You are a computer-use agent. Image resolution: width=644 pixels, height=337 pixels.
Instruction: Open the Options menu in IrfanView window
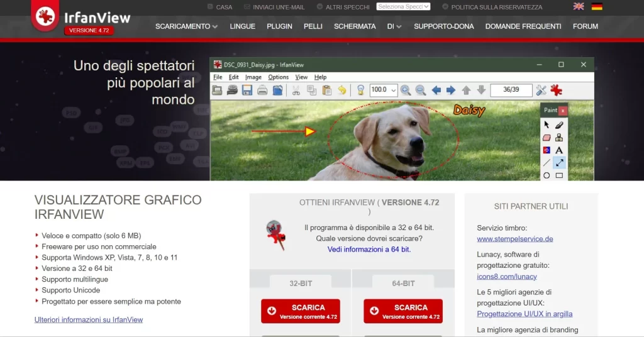click(278, 77)
